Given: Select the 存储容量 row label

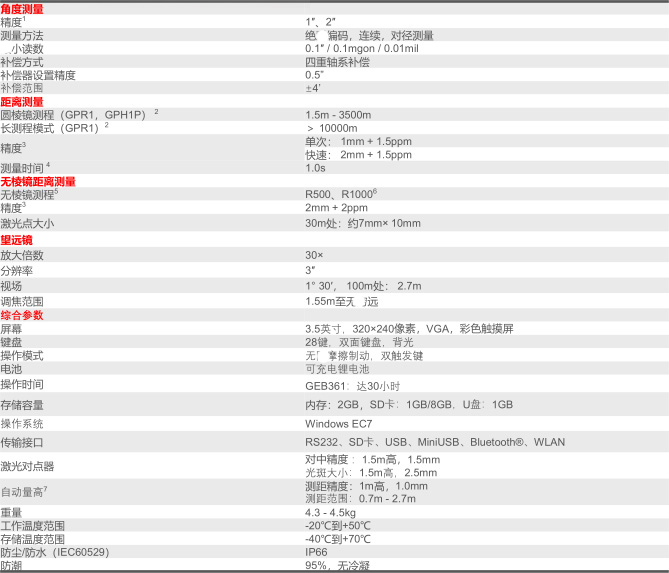Looking at the screenshot, I should pyautogui.click(x=22, y=405).
